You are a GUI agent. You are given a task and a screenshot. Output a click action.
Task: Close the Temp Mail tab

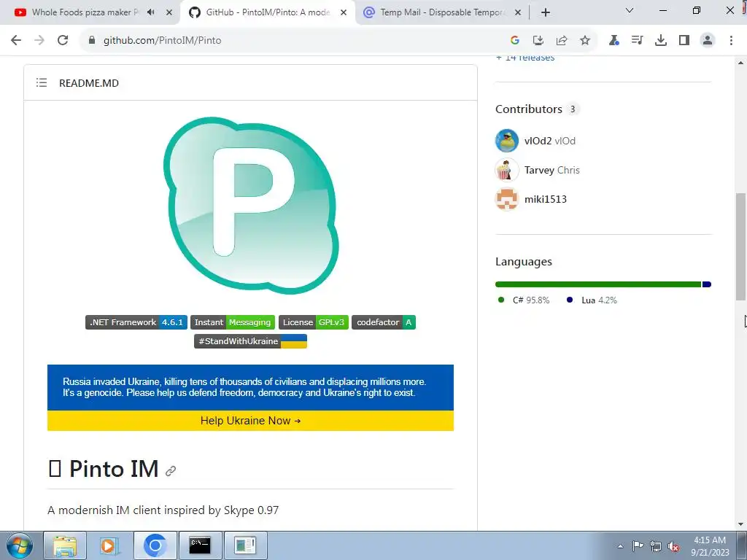point(518,12)
